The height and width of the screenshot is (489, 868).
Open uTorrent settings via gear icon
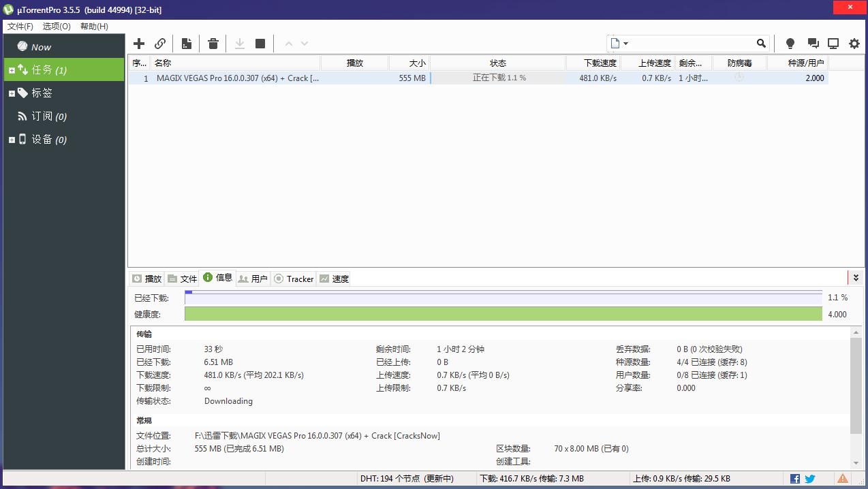[x=854, y=43]
